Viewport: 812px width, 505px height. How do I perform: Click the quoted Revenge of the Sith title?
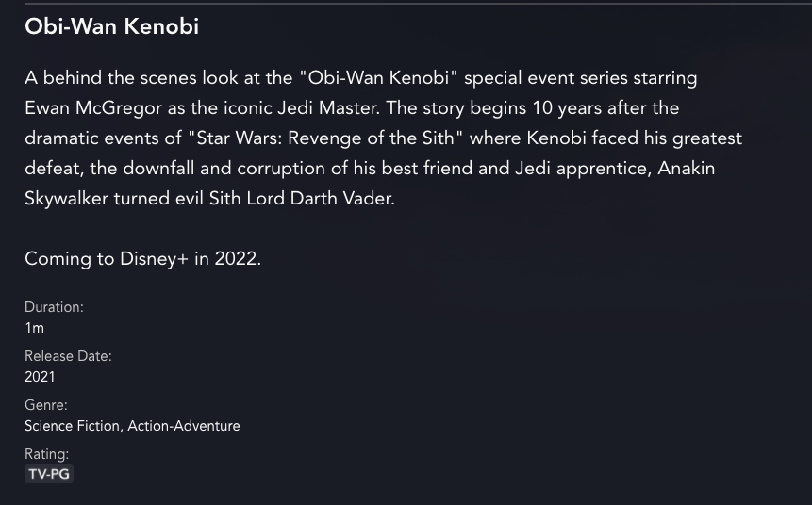[325, 138]
